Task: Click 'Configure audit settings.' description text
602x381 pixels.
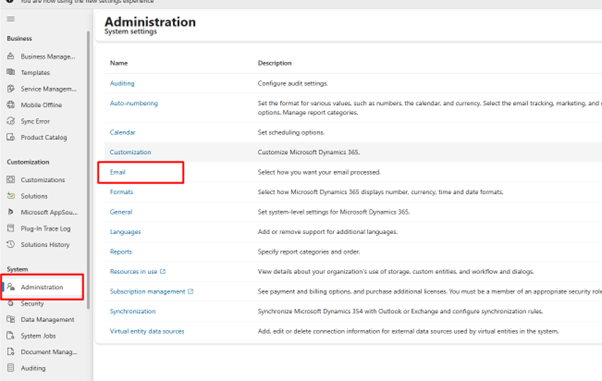Action: [293, 83]
